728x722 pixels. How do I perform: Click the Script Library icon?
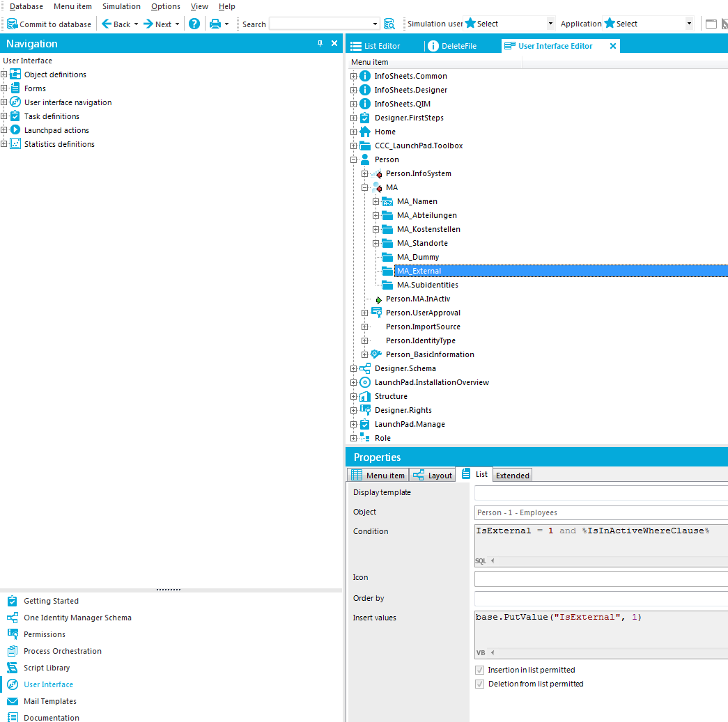tap(13, 668)
